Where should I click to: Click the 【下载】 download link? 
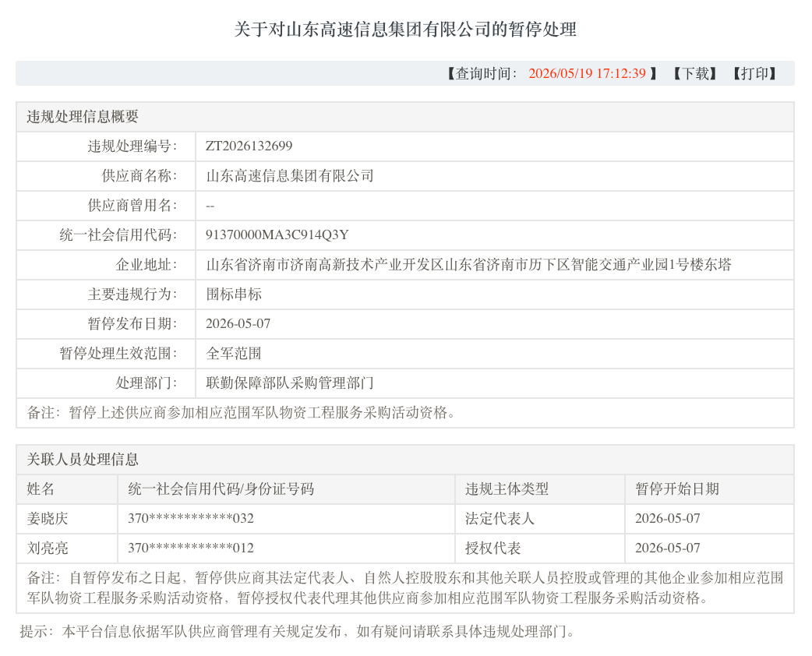click(695, 73)
